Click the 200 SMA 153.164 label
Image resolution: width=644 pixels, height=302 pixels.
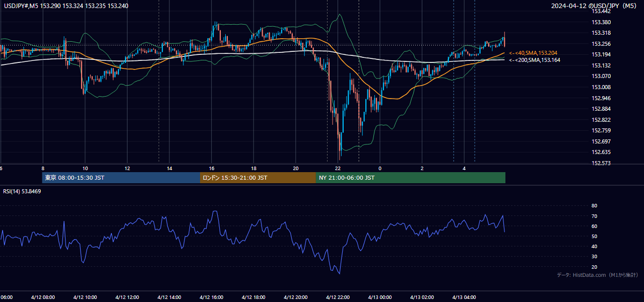click(x=535, y=60)
